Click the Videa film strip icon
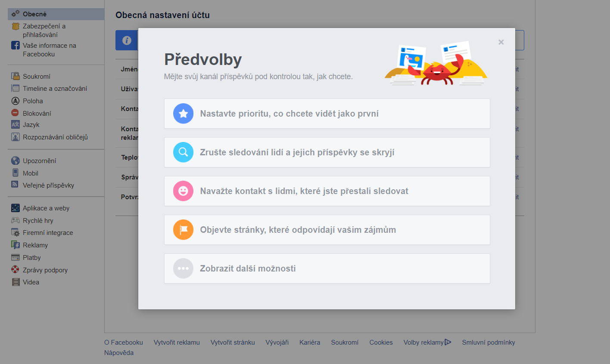The height and width of the screenshot is (364, 610). click(16, 282)
